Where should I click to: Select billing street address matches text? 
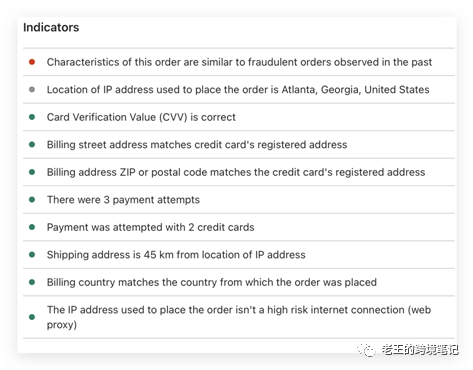pos(197,145)
